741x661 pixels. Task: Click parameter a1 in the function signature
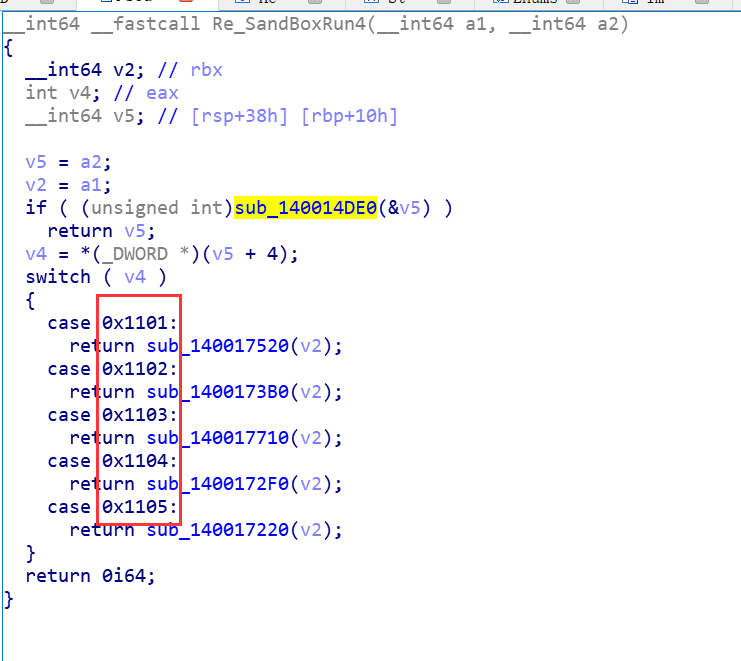475,24
